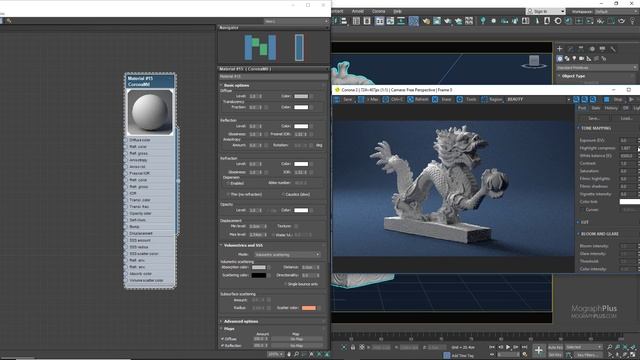Click Diffuse color swatch

point(301,96)
